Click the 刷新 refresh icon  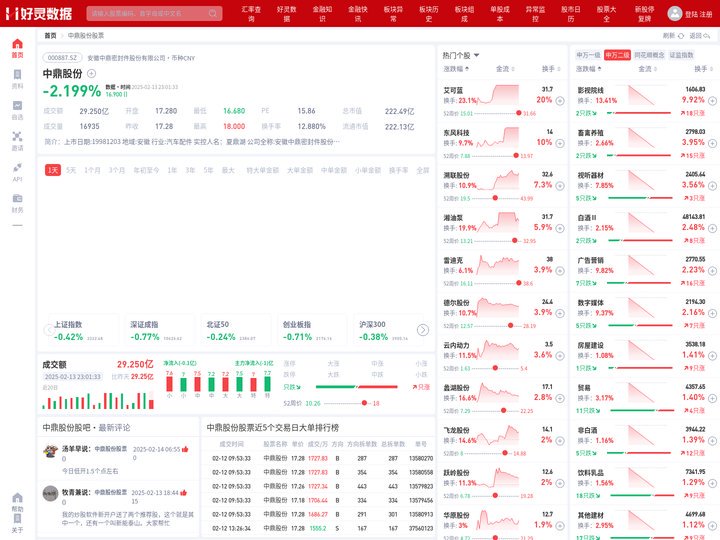click(681, 35)
